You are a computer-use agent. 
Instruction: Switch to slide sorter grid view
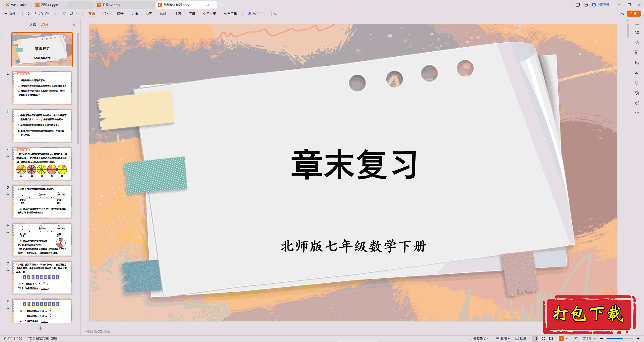pyautogui.click(x=543, y=338)
